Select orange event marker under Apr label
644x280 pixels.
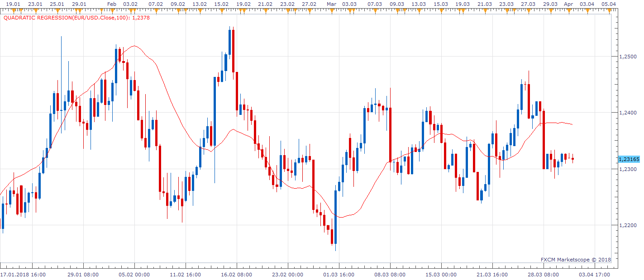[x=569, y=10]
